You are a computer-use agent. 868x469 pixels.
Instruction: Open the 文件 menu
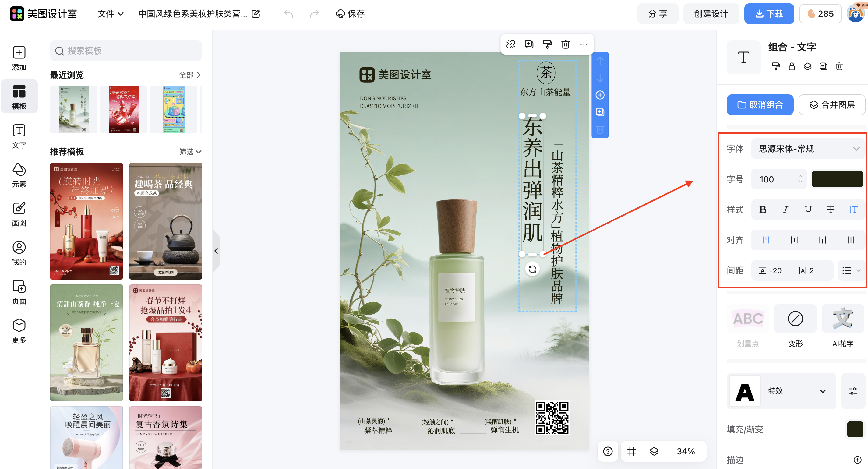[x=110, y=14]
